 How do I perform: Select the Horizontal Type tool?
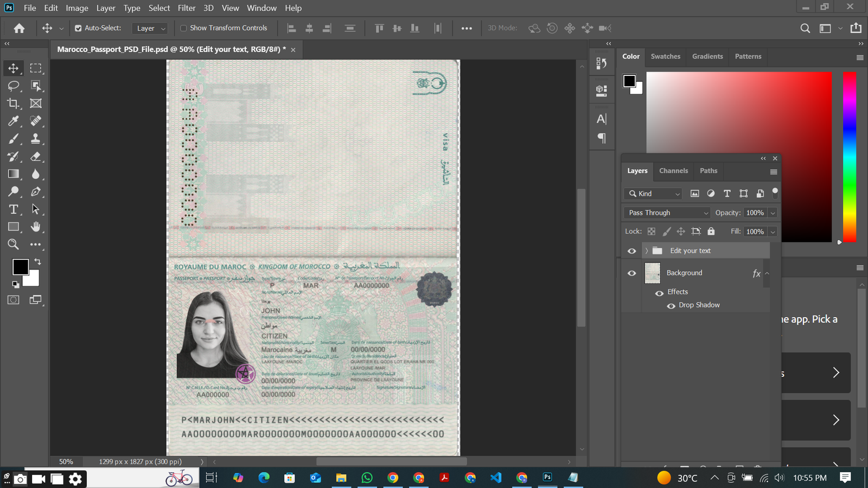[14, 209]
